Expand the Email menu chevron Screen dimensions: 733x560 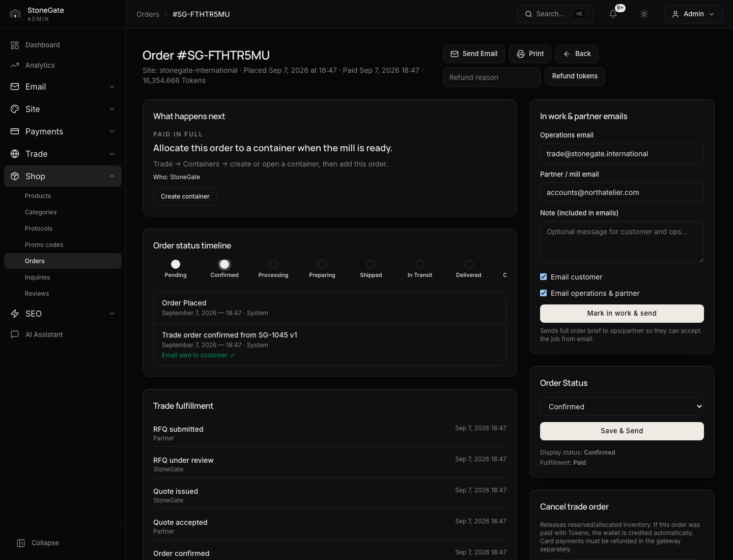coord(112,87)
